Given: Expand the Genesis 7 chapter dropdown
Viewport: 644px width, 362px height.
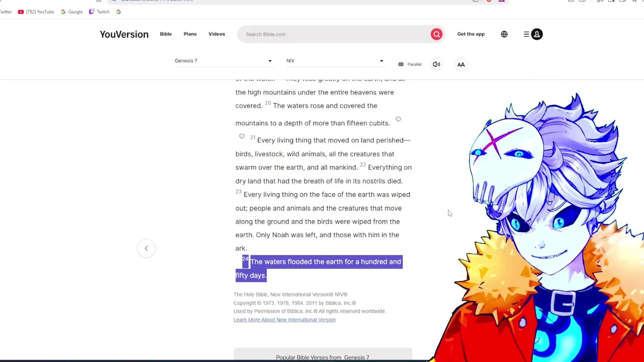Looking at the screenshot, I should click(223, 61).
